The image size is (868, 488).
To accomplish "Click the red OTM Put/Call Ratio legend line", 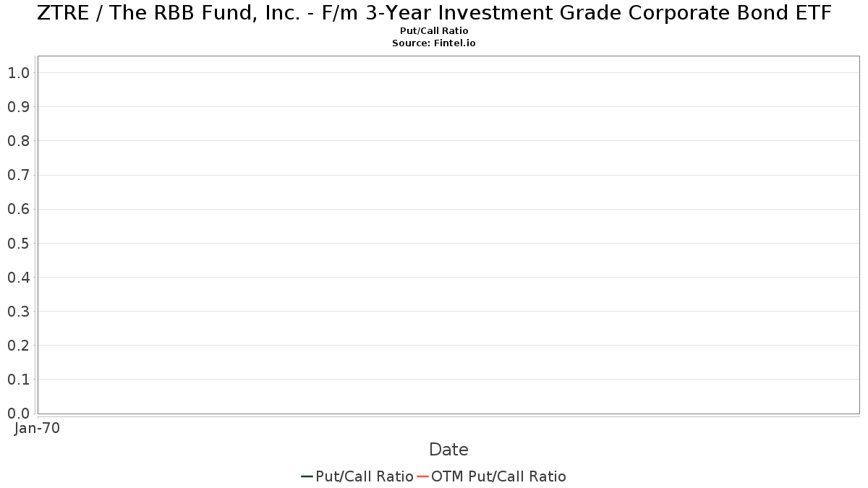I will pyautogui.click(x=423, y=476).
